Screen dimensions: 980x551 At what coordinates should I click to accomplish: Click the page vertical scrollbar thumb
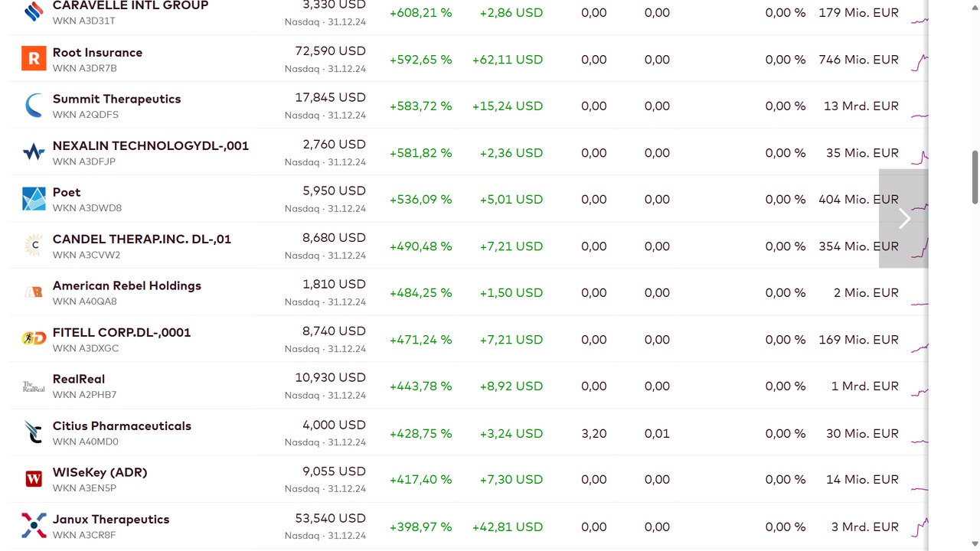tap(975, 178)
